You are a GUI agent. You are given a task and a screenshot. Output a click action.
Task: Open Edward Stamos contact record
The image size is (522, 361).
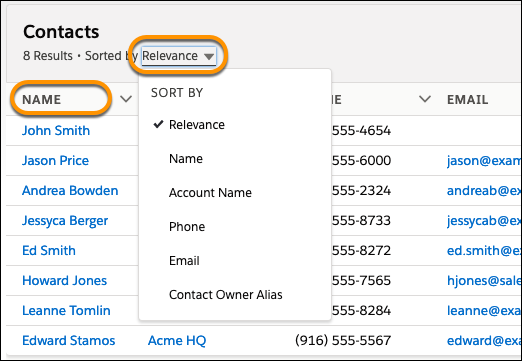(x=68, y=340)
